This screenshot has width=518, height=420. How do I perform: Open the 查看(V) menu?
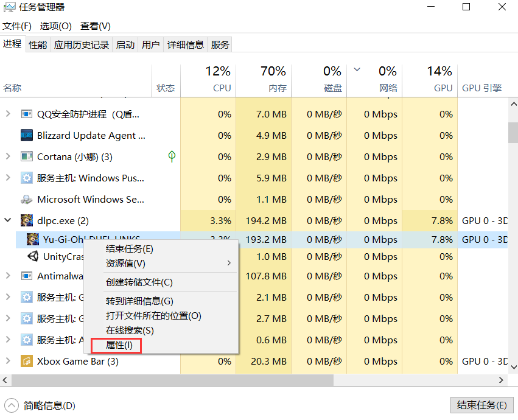(x=96, y=26)
